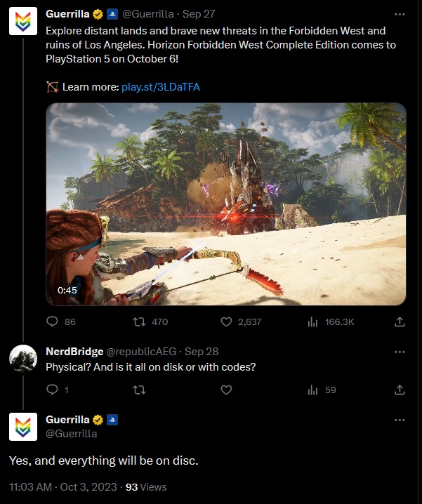
Task: Reply to NerdBridge's question tweet
Action: click(x=53, y=389)
